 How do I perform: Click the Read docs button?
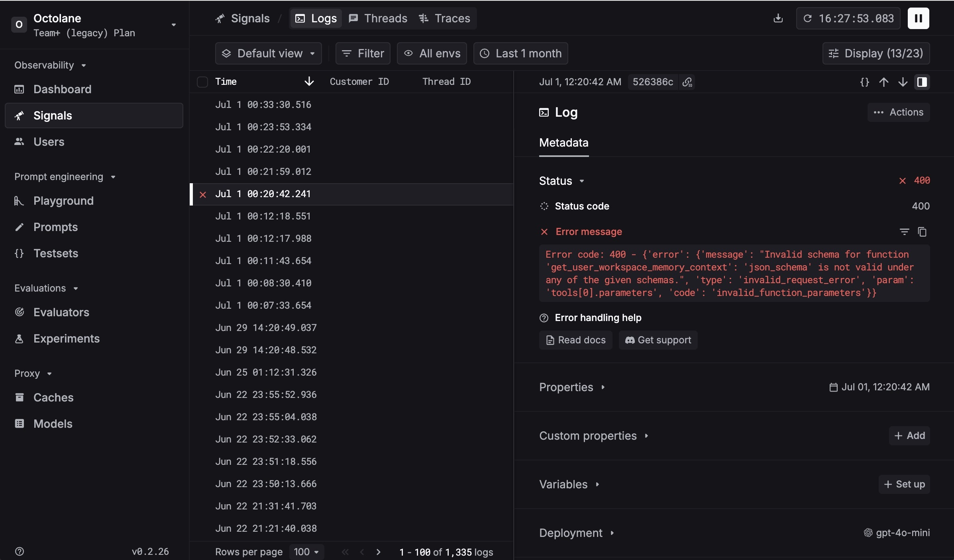point(575,340)
